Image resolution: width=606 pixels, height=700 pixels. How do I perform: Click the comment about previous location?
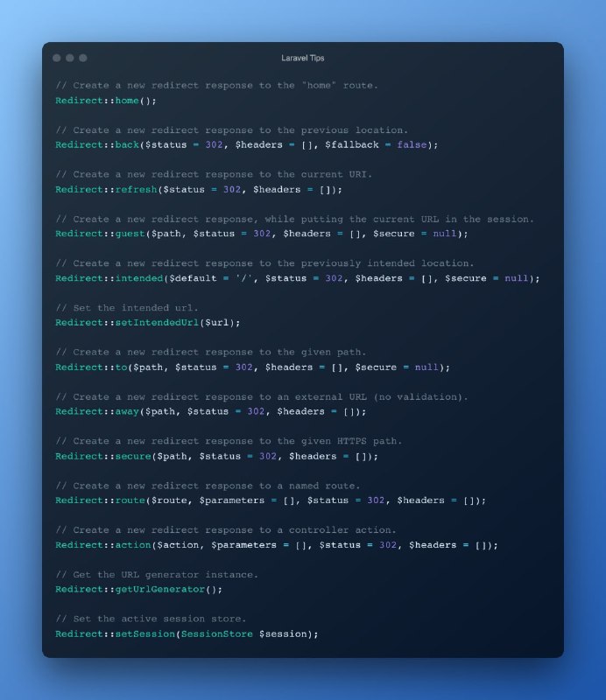(x=231, y=129)
